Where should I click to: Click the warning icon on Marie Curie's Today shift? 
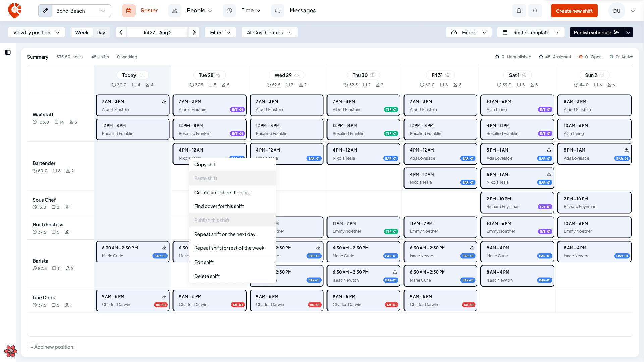(164, 248)
